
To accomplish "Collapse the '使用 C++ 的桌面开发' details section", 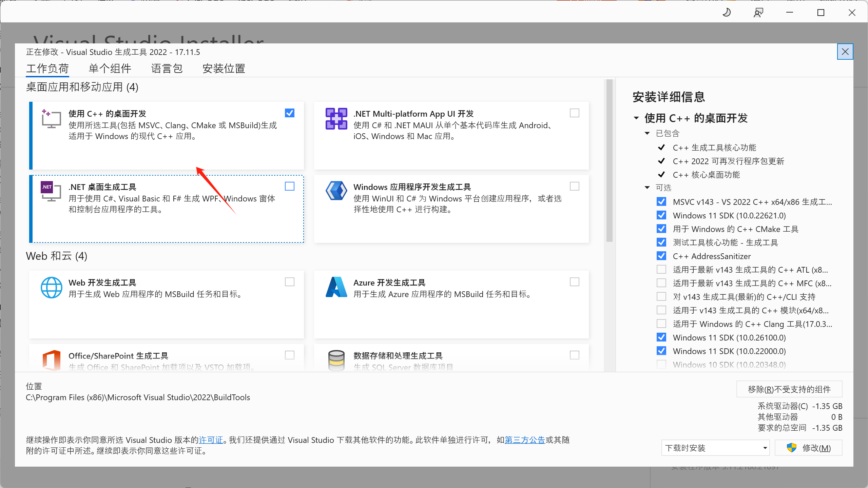I will (636, 118).
